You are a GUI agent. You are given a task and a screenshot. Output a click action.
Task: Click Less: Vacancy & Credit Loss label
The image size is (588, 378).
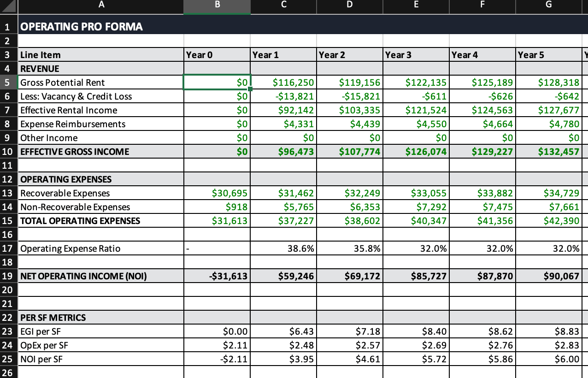click(76, 96)
